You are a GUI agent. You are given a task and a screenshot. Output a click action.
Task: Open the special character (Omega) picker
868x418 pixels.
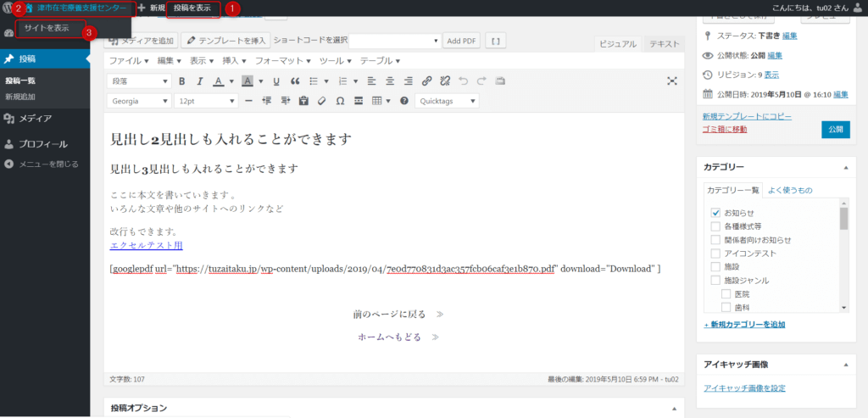click(x=340, y=101)
